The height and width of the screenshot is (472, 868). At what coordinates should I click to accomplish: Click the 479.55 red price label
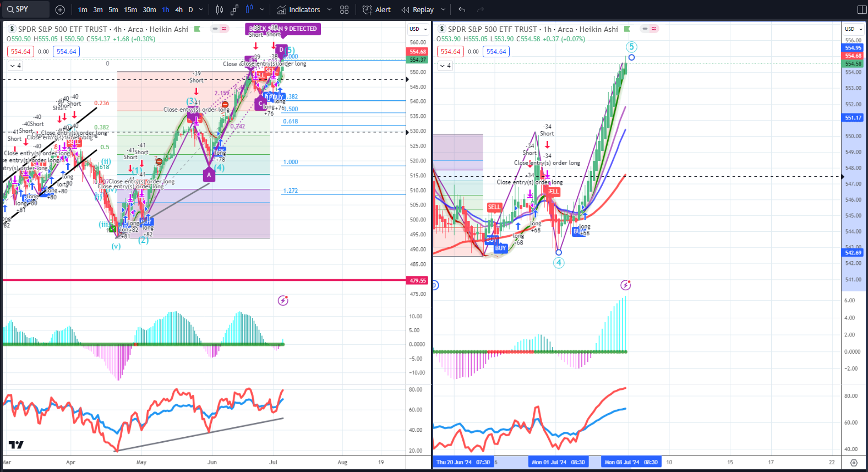pyautogui.click(x=418, y=280)
